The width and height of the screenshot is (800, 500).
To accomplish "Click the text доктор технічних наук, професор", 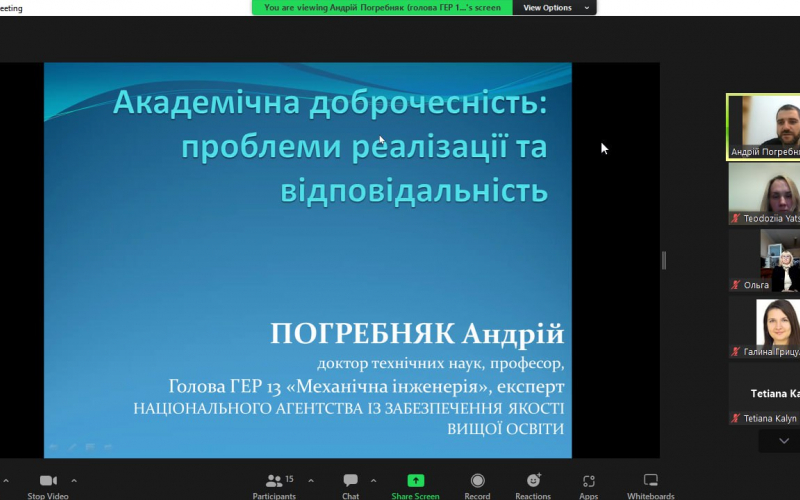I will 441,363.
